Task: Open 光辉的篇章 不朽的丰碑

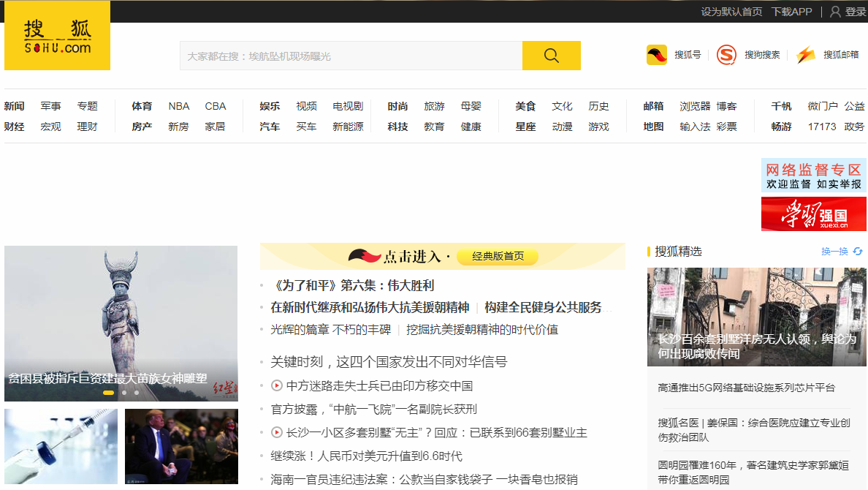Action: click(330, 330)
